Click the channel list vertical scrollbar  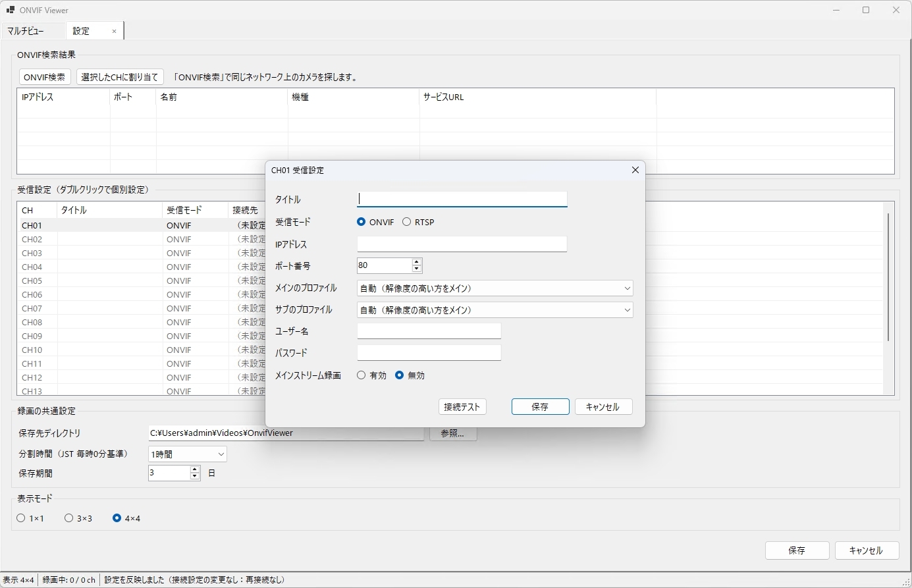pos(888,277)
